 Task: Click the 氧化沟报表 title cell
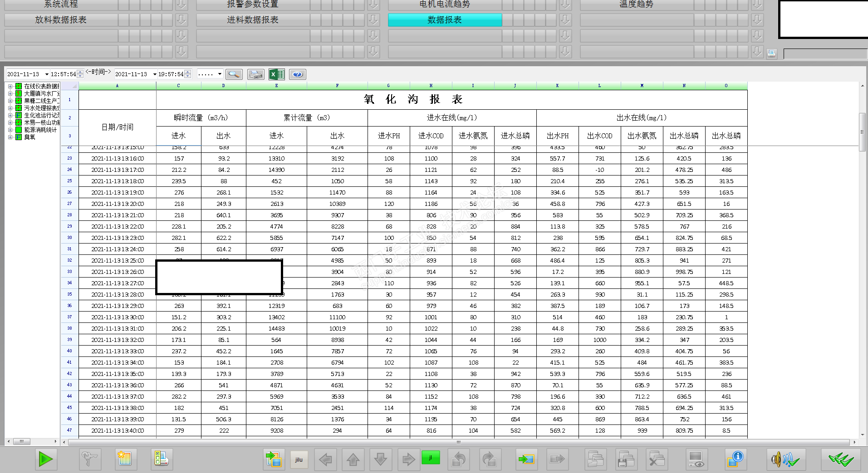pos(413,99)
